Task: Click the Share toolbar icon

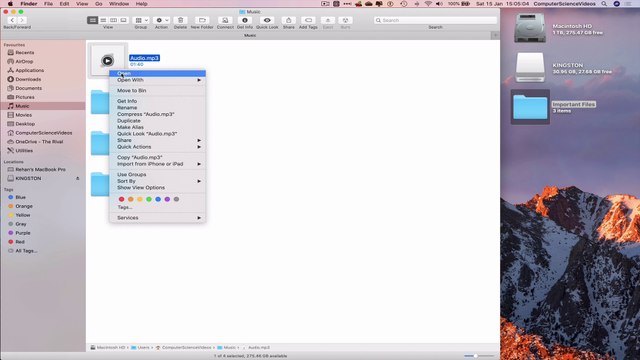Action: [289, 20]
